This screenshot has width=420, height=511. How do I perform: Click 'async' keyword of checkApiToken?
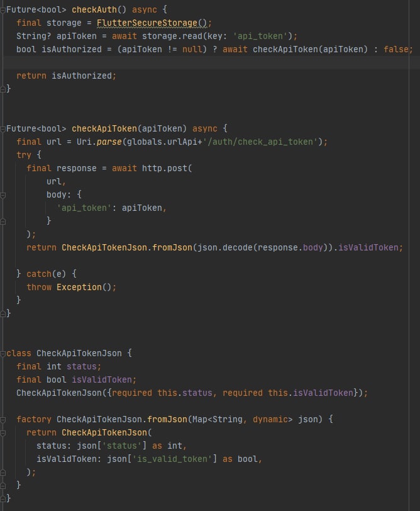tap(205, 129)
